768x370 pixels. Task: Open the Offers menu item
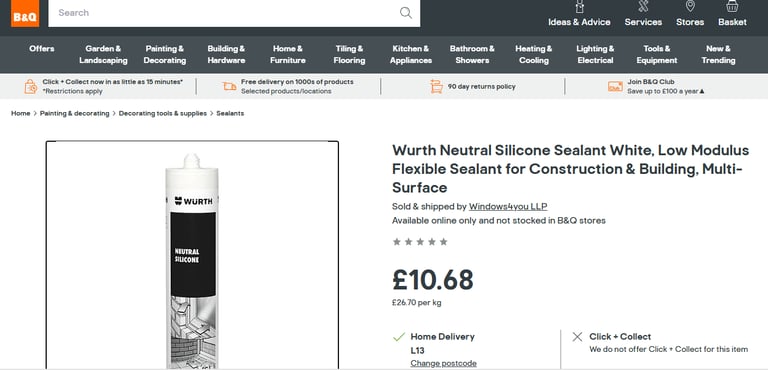tap(42, 49)
